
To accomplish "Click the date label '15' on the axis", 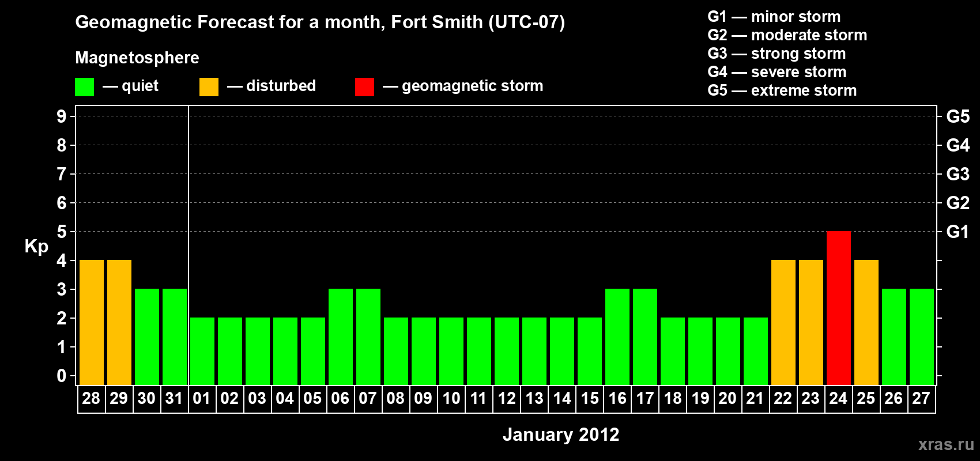I will [589, 399].
